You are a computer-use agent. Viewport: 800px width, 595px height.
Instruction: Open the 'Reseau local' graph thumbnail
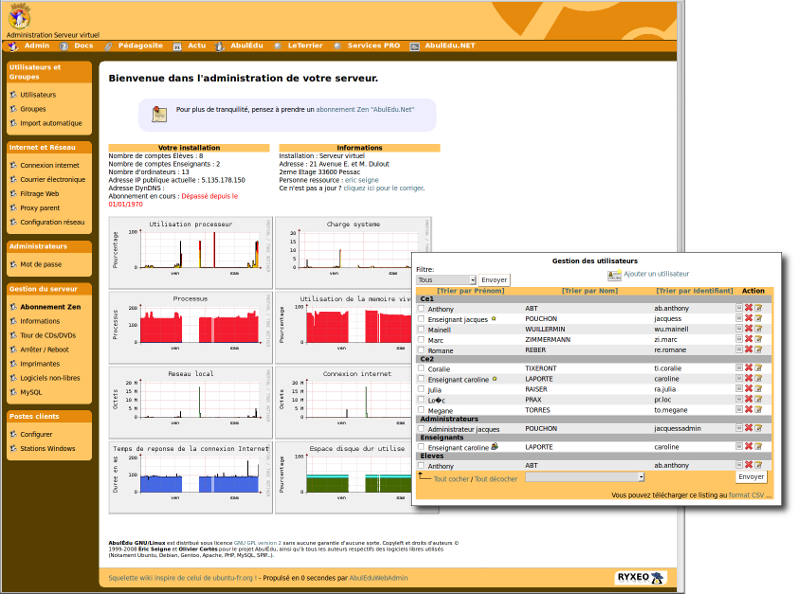(x=190, y=402)
